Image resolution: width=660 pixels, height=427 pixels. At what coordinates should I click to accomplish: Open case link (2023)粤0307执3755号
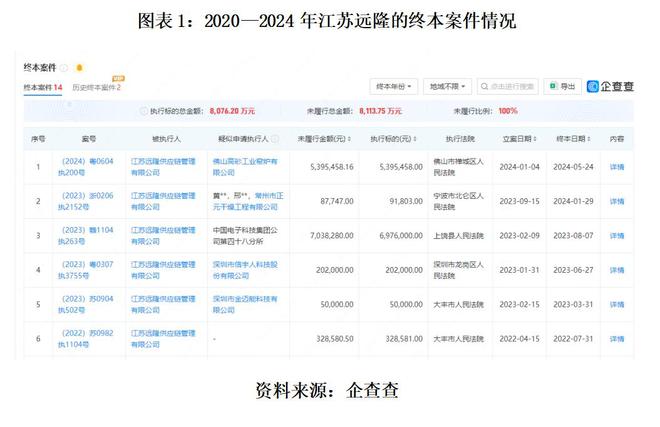86,270
